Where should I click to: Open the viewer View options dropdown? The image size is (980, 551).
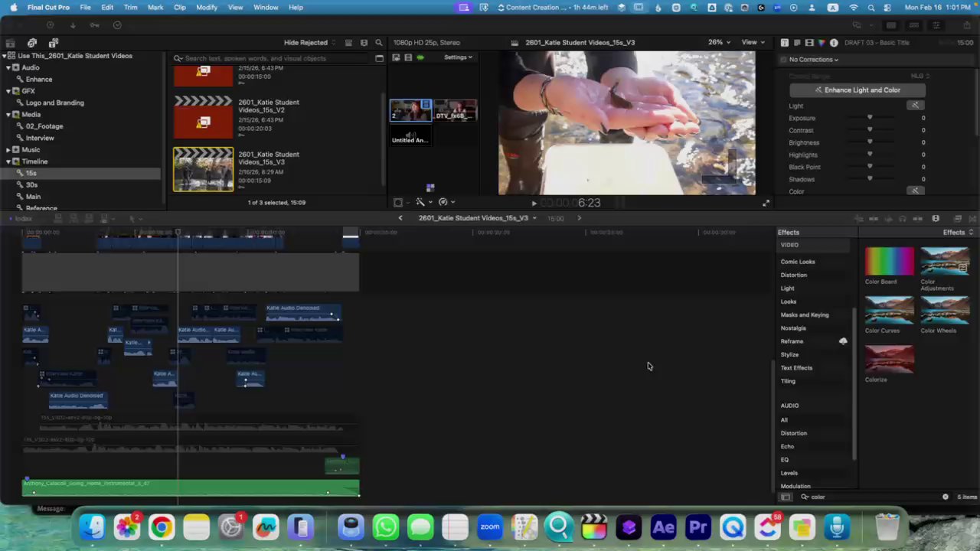(x=753, y=43)
